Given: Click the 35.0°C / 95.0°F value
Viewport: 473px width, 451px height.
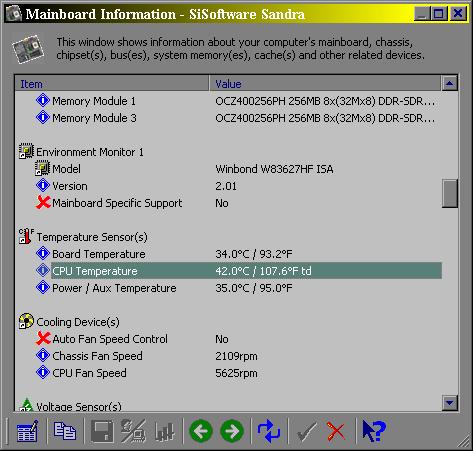Looking at the screenshot, I should click(x=254, y=288).
